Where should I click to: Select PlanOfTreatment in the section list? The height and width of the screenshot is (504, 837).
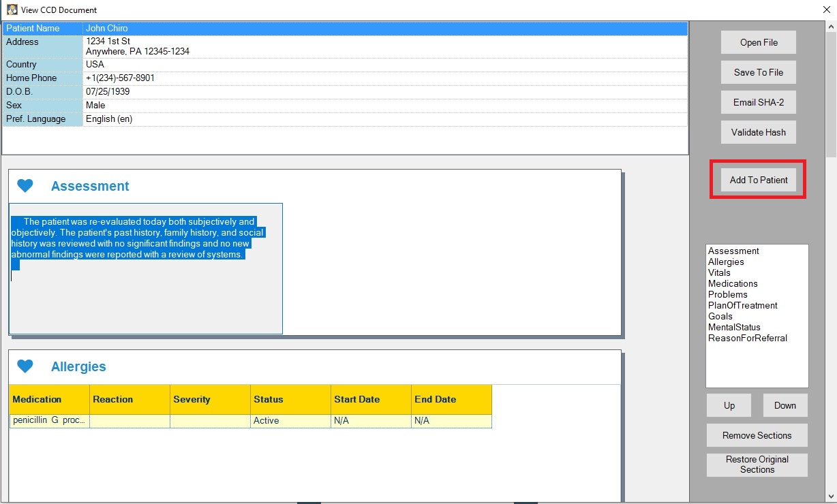coord(743,305)
